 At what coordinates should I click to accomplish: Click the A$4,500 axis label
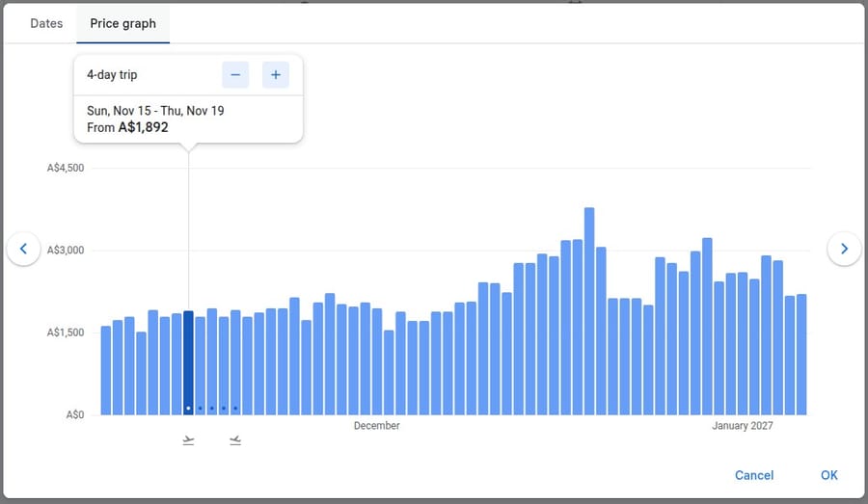click(66, 168)
